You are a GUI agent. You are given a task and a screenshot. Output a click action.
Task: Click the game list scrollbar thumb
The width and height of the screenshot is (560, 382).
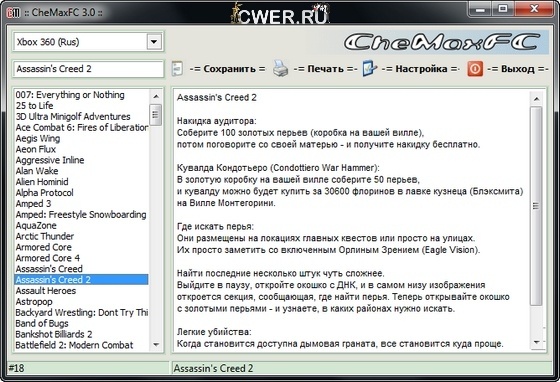click(x=156, y=115)
